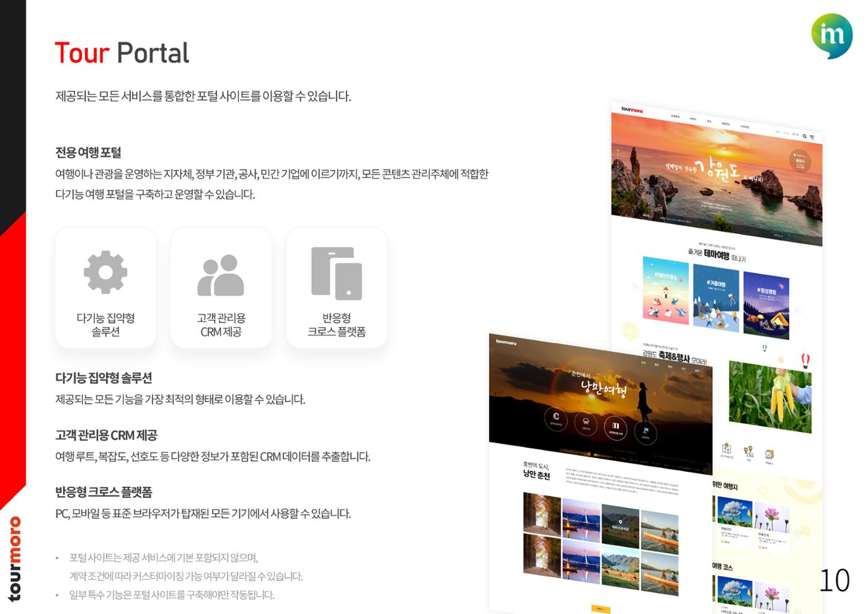The image size is (868, 614).
Task: Click the '즐거운 테마여행 떠나기' heading in the mockup
Action: [x=717, y=255]
